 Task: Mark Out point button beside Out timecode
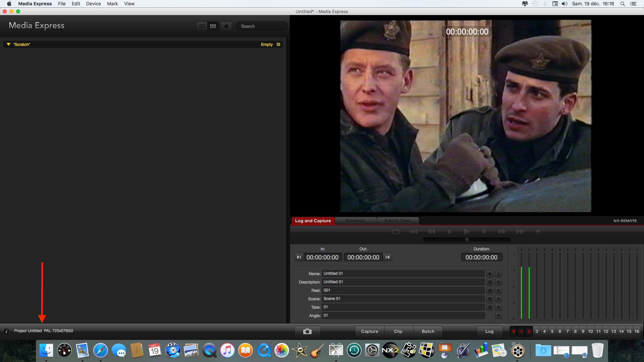tap(387, 257)
